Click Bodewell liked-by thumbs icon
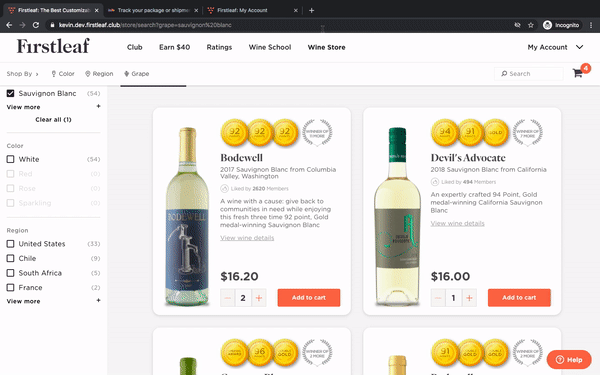This screenshot has width=600, height=375. point(224,189)
